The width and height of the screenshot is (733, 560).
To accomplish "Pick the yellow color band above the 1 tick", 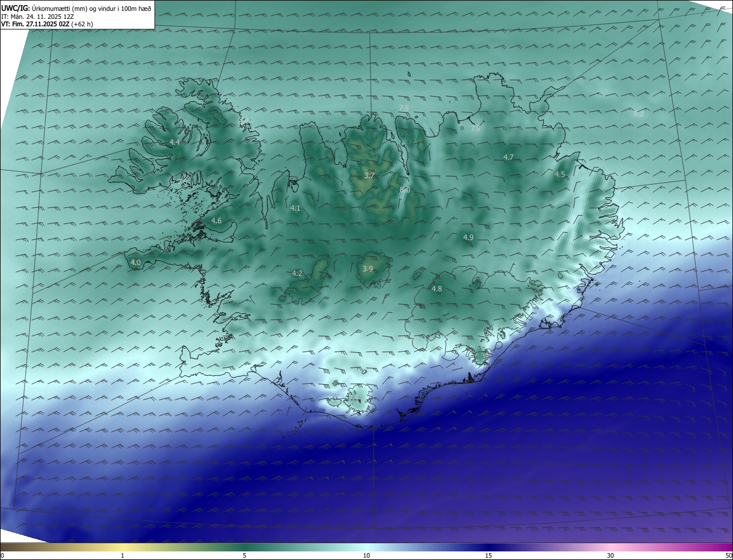I will pyautogui.click(x=123, y=547).
